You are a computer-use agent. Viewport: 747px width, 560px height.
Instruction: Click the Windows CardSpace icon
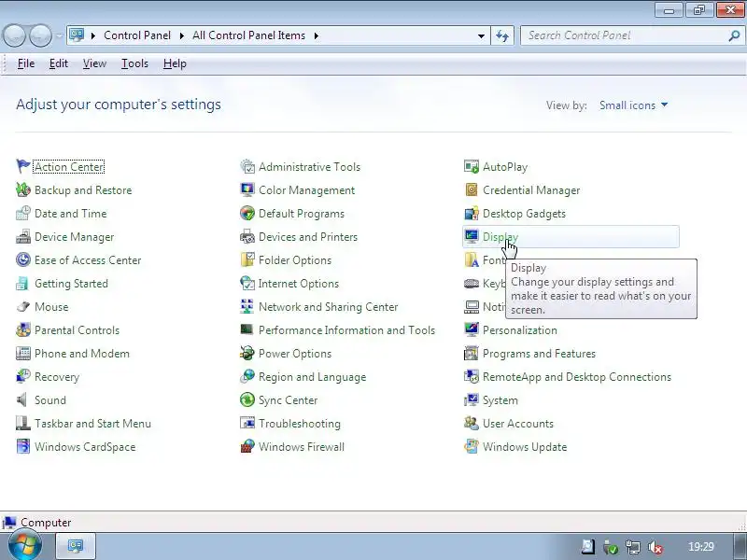pyautogui.click(x=22, y=446)
